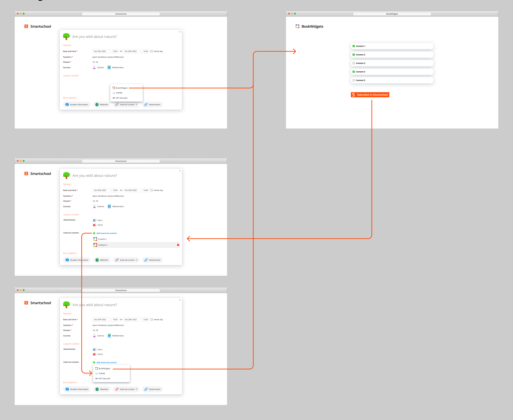Choose FTRPRF from the top window's menu

pos(119,93)
